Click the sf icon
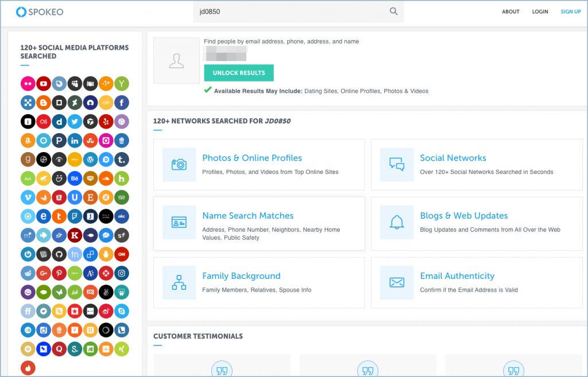This screenshot has width=588, height=377. click(122, 235)
